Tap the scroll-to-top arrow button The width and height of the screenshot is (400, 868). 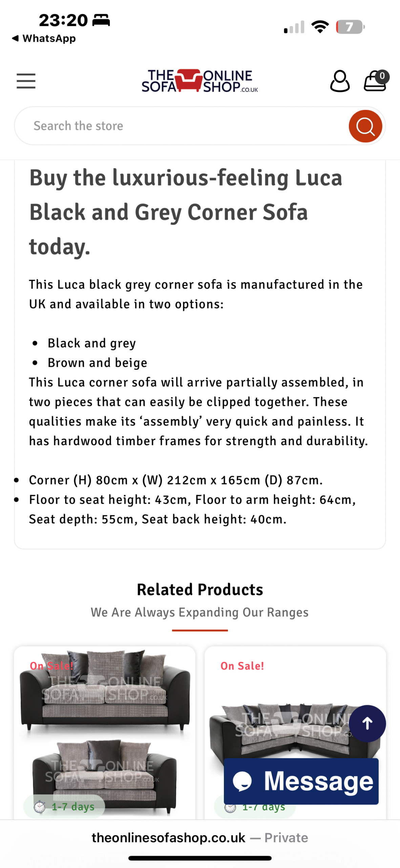[x=367, y=723]
